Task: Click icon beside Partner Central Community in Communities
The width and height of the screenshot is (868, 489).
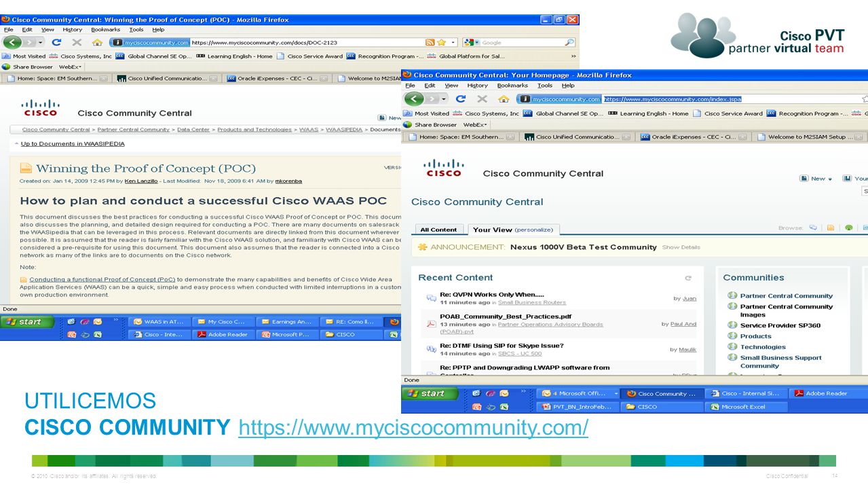Action: [x=732, y=295]
